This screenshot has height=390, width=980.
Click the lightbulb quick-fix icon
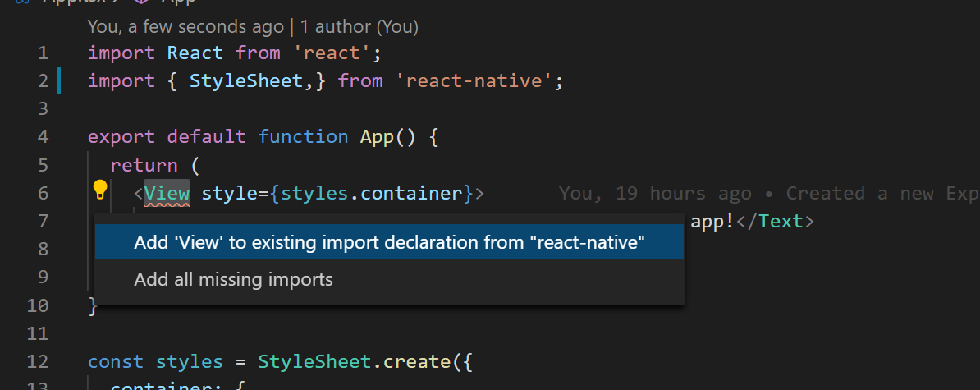(x=100, y=190)
